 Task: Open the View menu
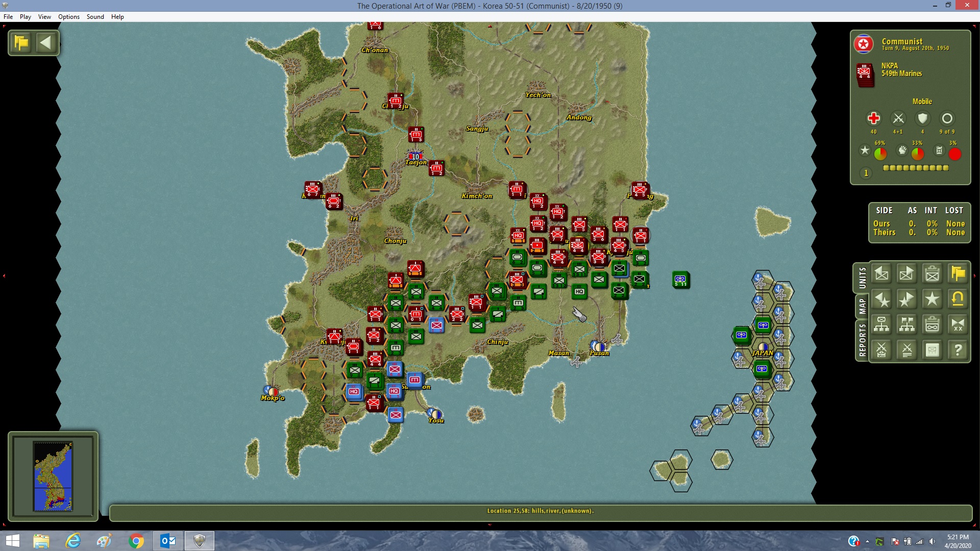[x=44, y=17]
